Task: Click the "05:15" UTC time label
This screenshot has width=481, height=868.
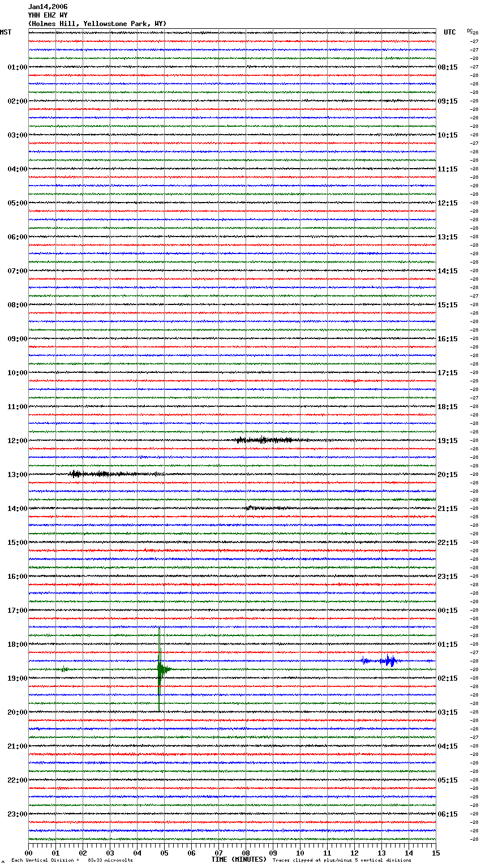Action: point(448,780)
